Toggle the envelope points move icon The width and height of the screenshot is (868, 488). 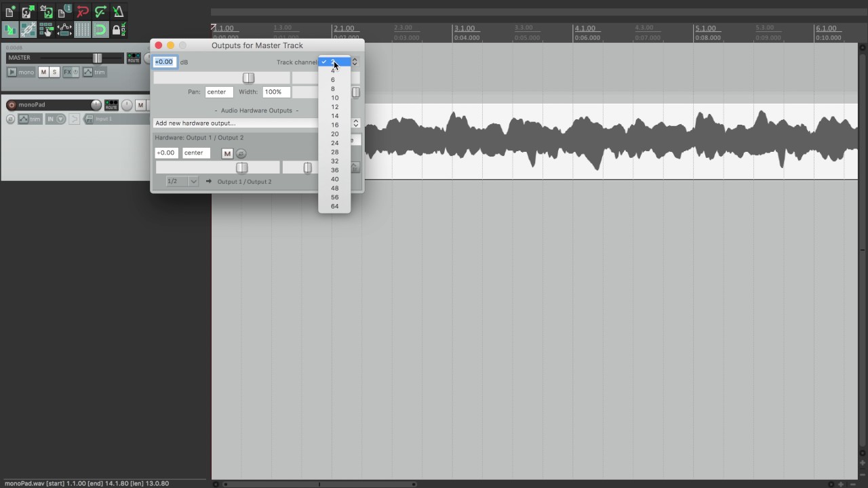(x=64, y=30)
